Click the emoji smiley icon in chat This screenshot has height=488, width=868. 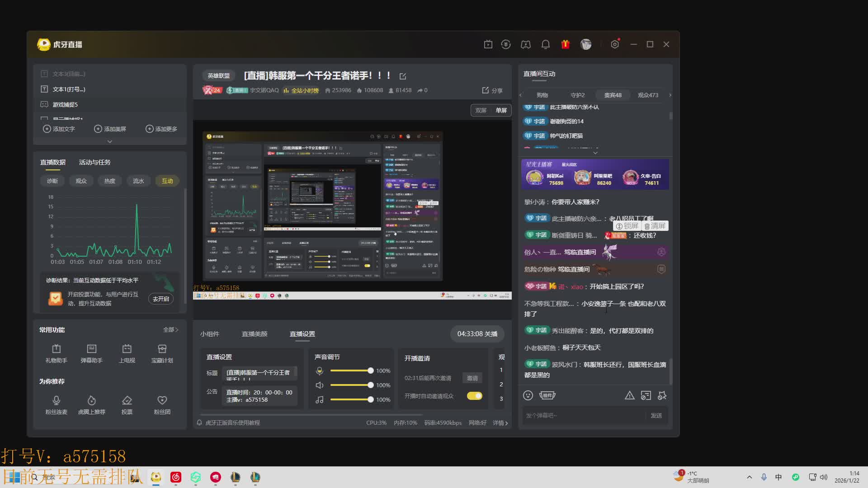pos(528,395)
